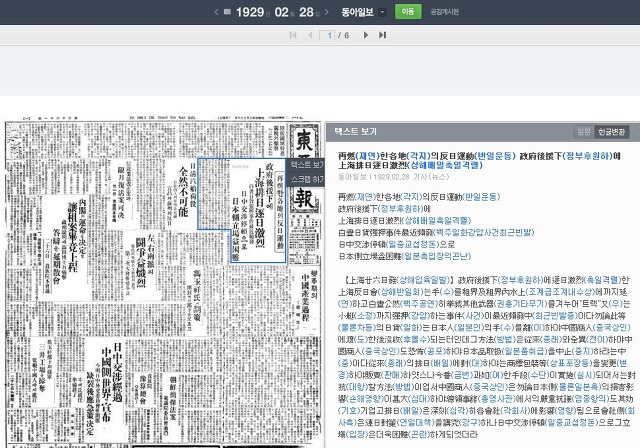
Task: Switch text view to 한글변환 tab
Action: (x=611, y=132)
